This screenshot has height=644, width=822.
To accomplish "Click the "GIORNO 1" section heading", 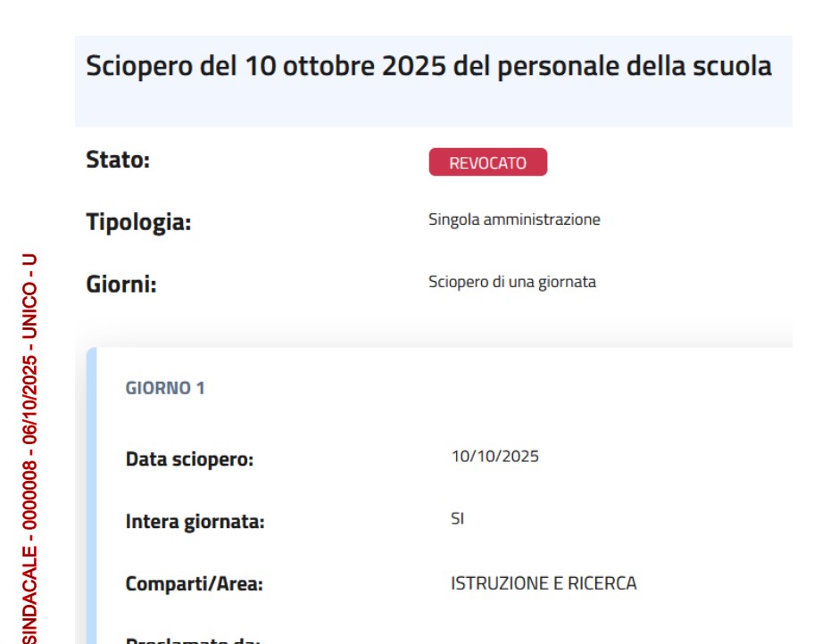I will point(165,389).
